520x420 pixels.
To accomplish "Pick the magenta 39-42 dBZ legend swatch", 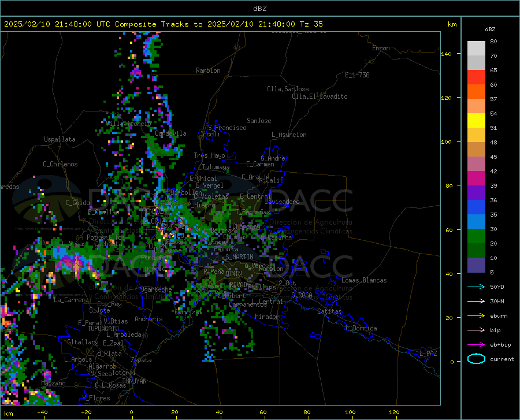I will (476, 179).
